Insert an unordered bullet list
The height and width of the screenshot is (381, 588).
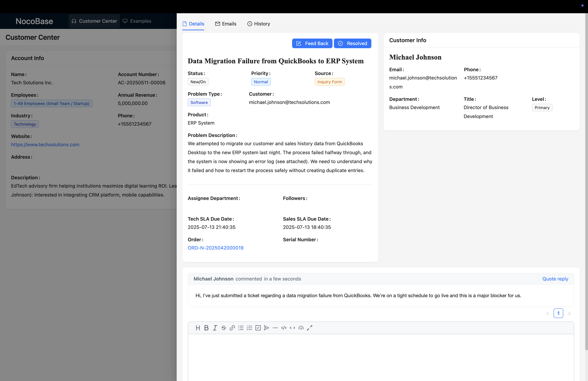click(x=241, y=328)
